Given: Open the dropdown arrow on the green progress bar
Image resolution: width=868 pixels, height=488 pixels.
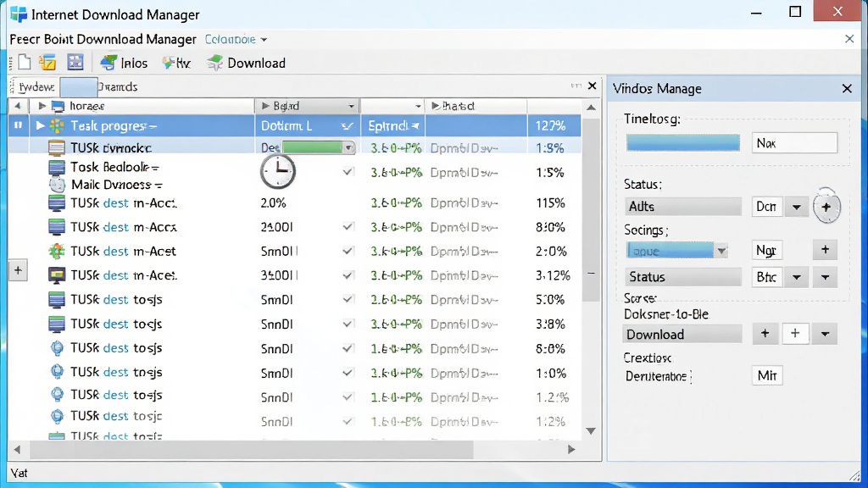Looking at the screenshot, I should point(348,147).
